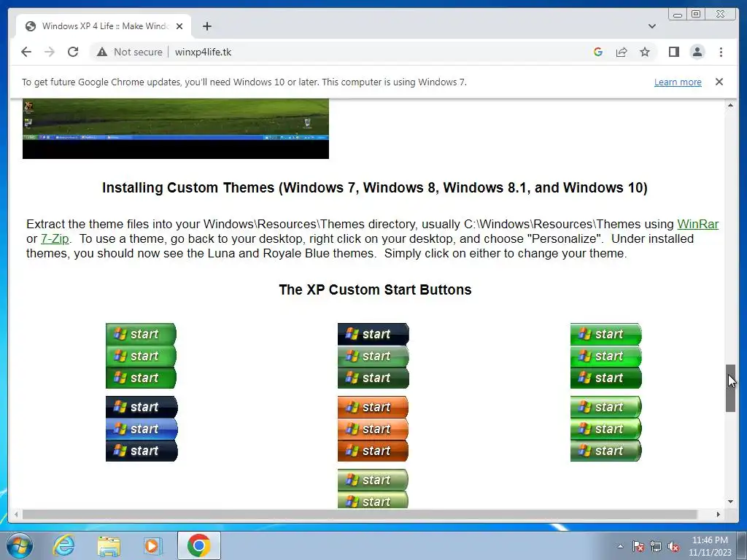Click the vertical scrollbar thumb

(x=730, y=388)
